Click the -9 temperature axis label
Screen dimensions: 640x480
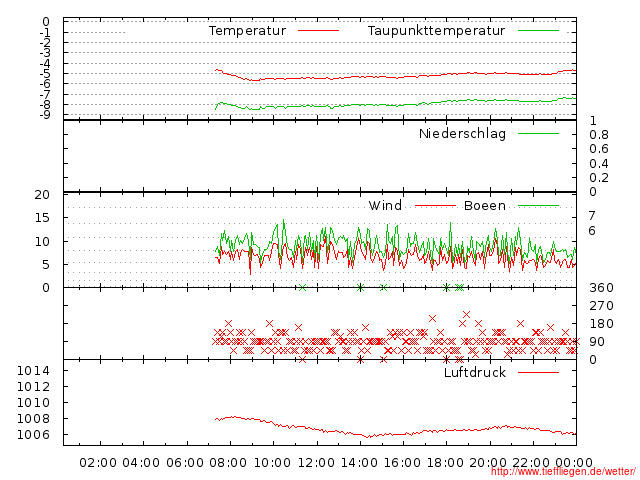click(45, 115)
